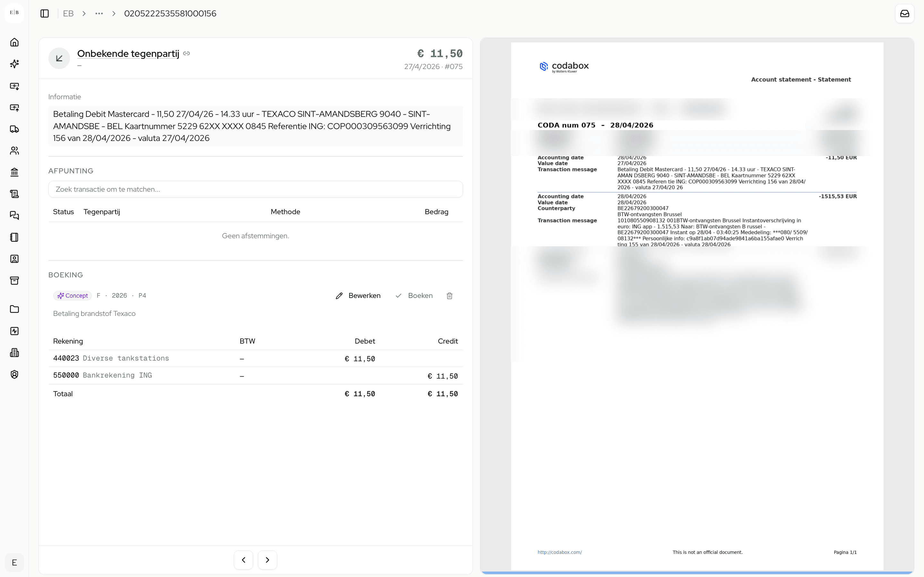Click account row 550000 Bankrekening ING
The image size is (924, 577).
(x=255, y=375)
